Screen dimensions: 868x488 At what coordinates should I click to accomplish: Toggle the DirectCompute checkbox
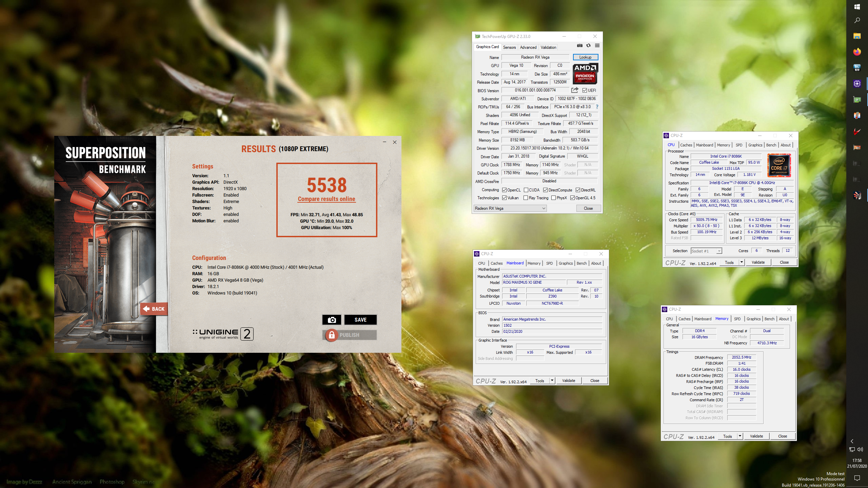[545, 190]
